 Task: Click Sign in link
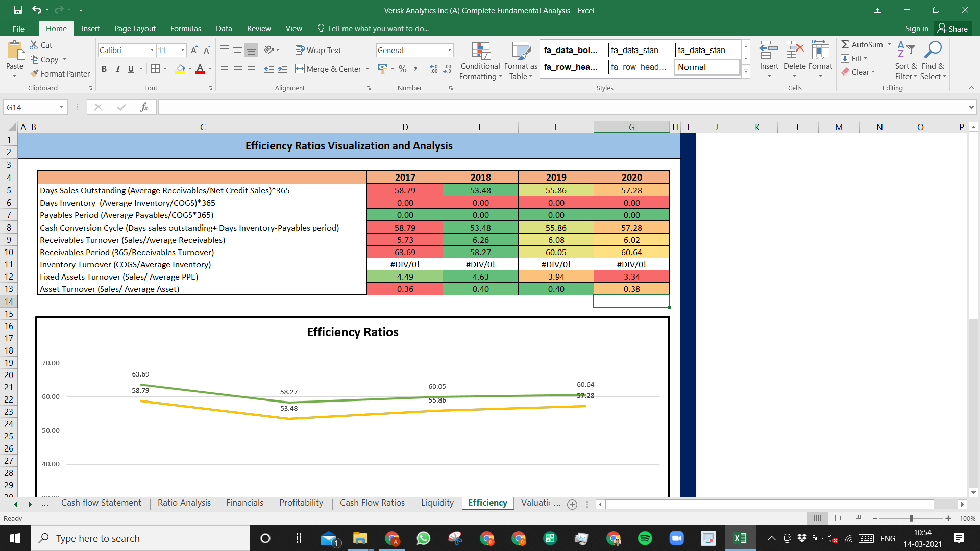(x=916, y=29)
